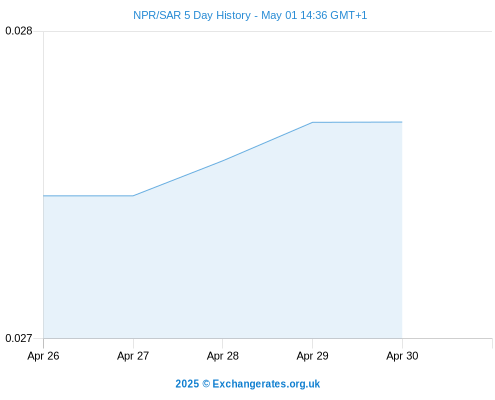Click the Apr 28 x-axis label

[x=223, y=356]
